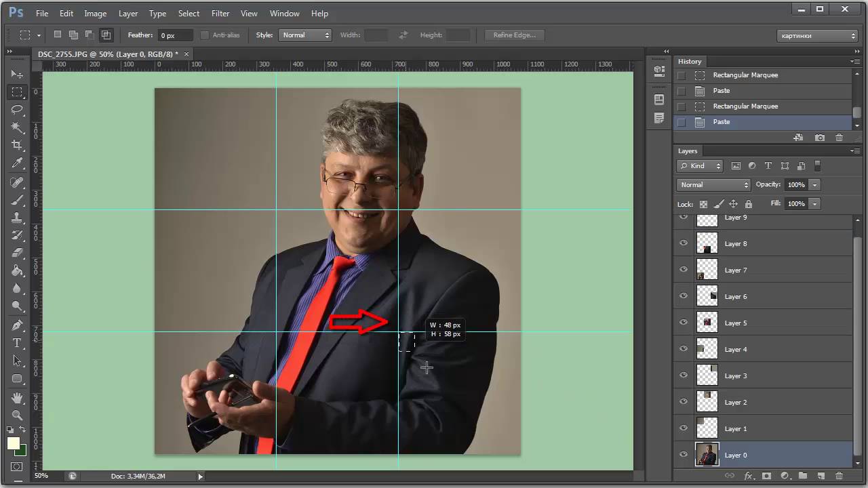
Task: Open the Filter menu
Action: 220,14
